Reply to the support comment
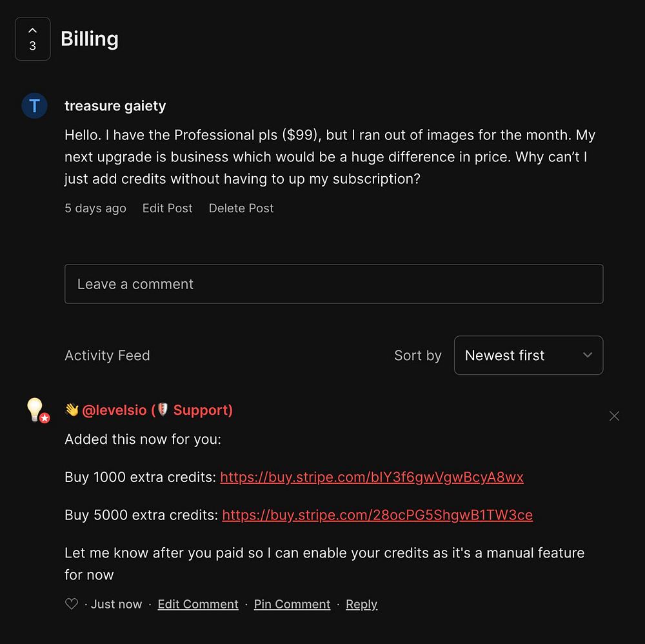This screenshot has height=644, width=645. 362,604
